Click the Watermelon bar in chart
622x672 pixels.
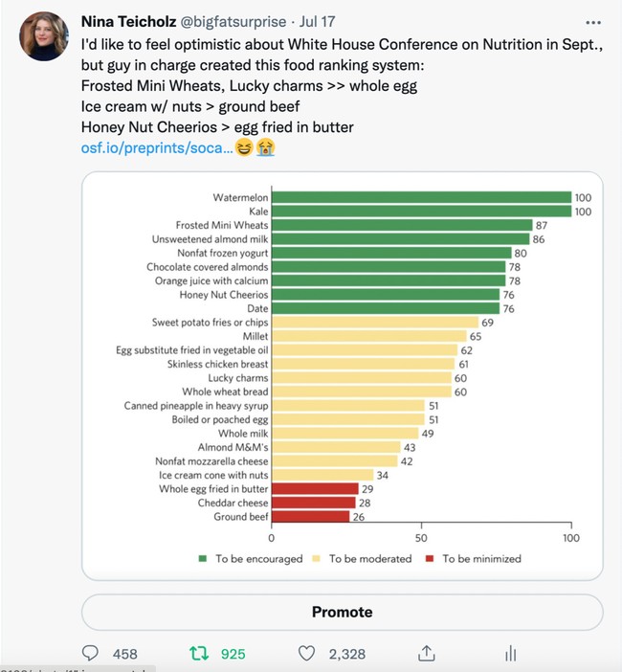[421, 197]
